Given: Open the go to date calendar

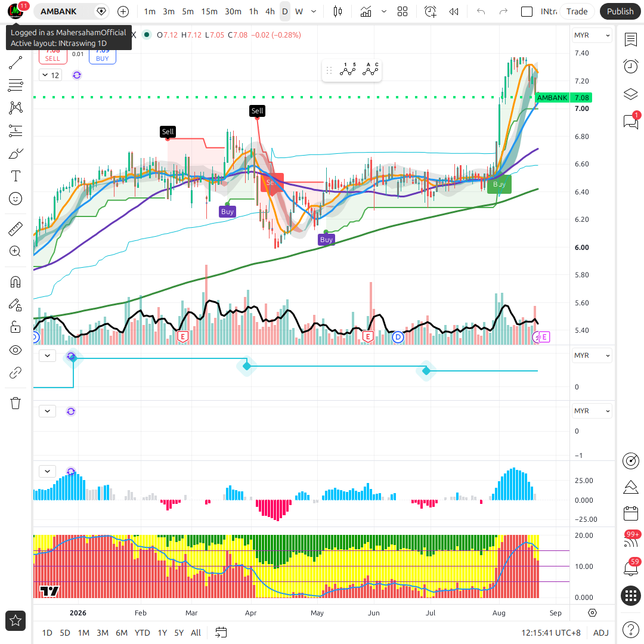Looking at the screenshot, I should click(x=221, y=633).
